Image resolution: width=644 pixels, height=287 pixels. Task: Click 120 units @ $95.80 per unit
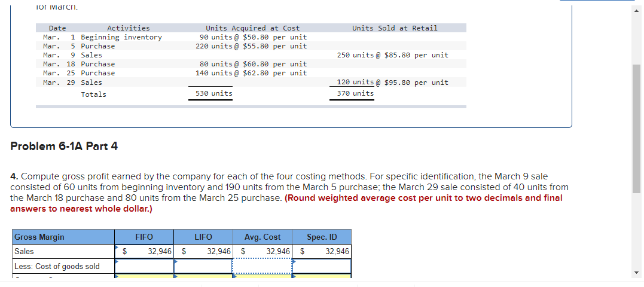coord(393,83)
